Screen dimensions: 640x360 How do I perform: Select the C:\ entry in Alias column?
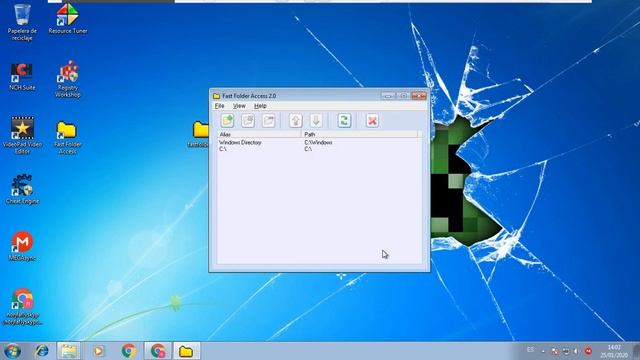point(223,149)
